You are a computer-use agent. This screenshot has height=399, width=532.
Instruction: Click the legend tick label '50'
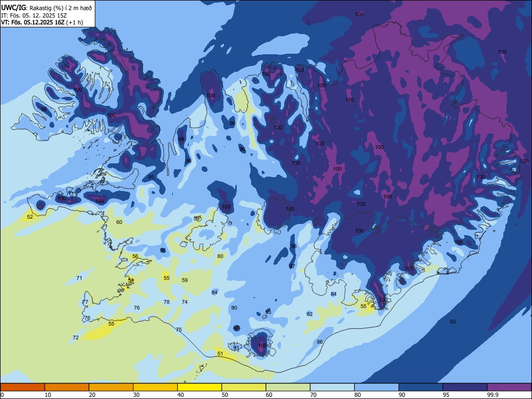pyautogui.click(x=225, y=395)
